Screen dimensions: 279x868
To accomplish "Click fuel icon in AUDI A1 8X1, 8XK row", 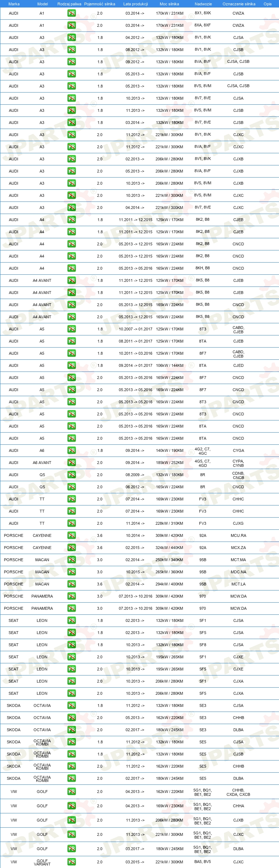I will [71, 13].
